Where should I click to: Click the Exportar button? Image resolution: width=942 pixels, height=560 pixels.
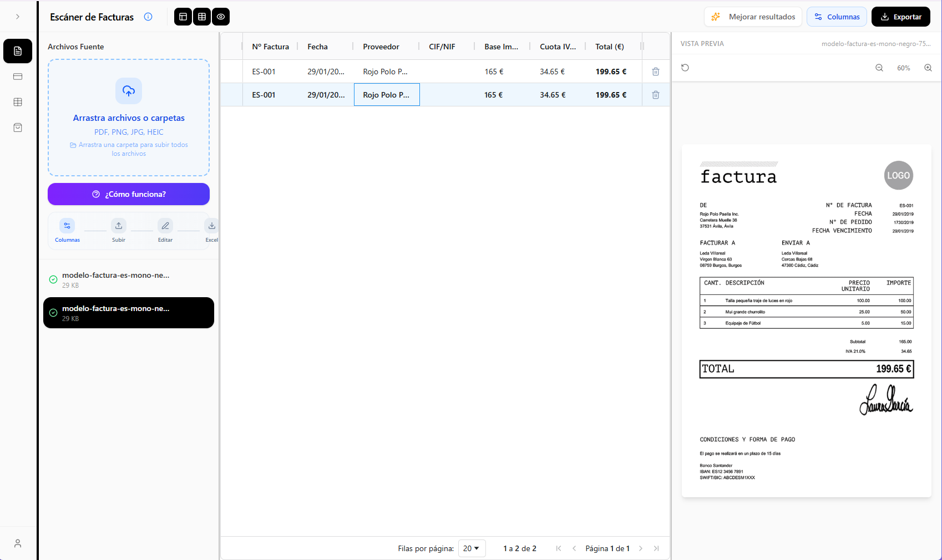(x=900, y=17)
